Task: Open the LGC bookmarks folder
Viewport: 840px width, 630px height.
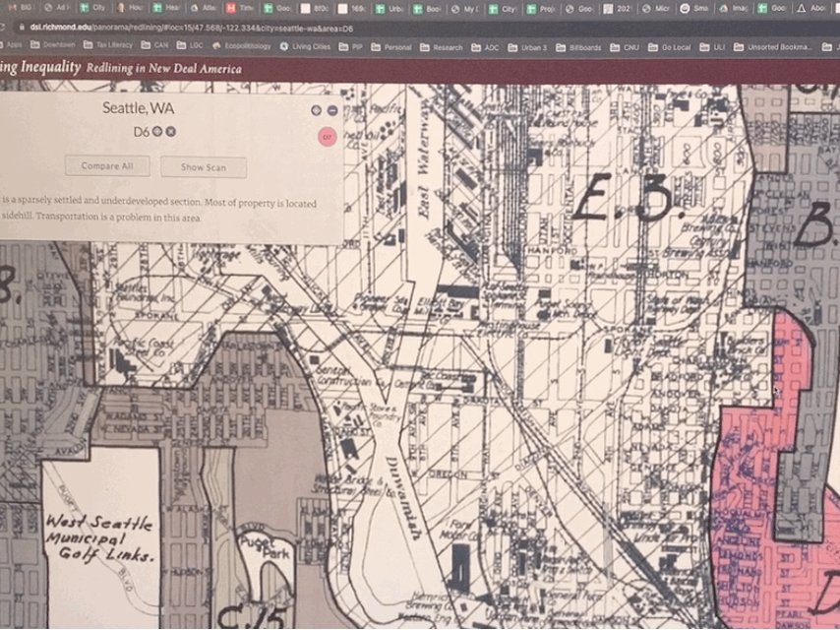Action: (190, 46)
